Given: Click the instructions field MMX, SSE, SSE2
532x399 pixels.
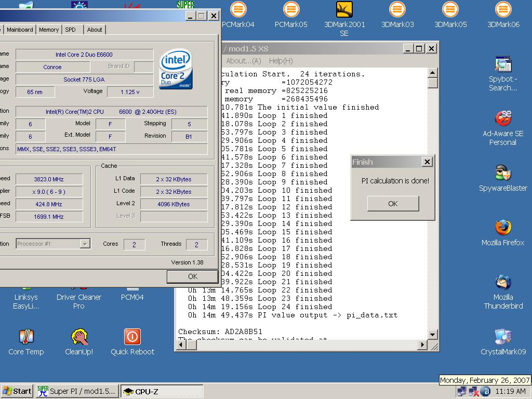Looking at the screenshot, I should (111, 149).
